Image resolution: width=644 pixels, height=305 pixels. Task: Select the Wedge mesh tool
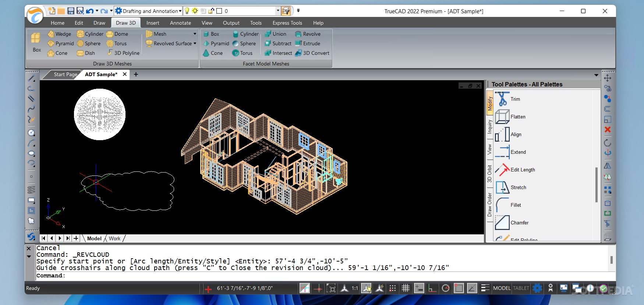[59, 34]
